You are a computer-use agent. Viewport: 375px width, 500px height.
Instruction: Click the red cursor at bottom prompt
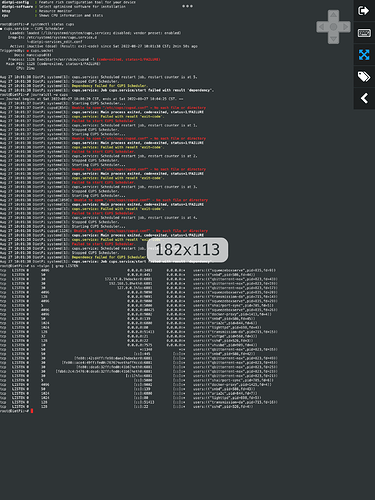tap(32, 411)
